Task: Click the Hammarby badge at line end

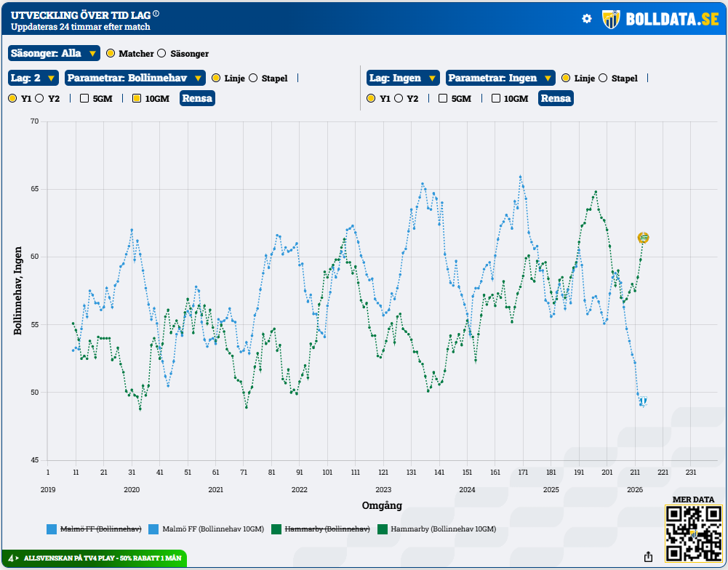Action: [x=643, y=238]
